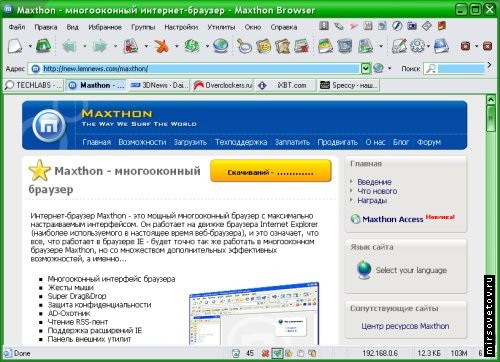
Task: Click the monitor screen toolbar icon
Action: [x=345, y=46]
